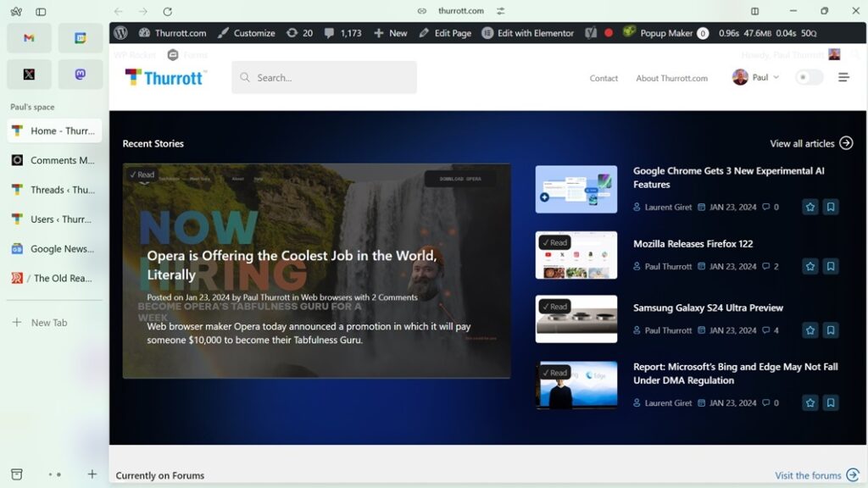Bookmark the Samsung Galaxy S24 Ultra Preview article
Viewport: 868px width, 488px height.
(x=831, y=330)
